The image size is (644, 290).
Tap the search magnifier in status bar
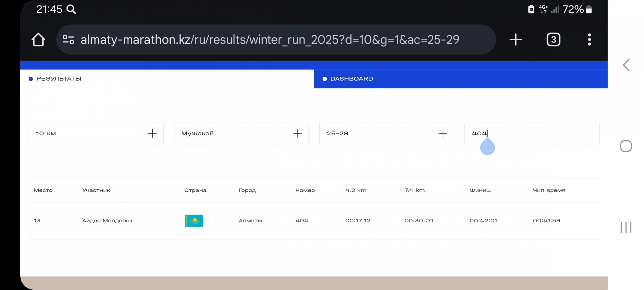pyautogui.click(x=71, y=9)
